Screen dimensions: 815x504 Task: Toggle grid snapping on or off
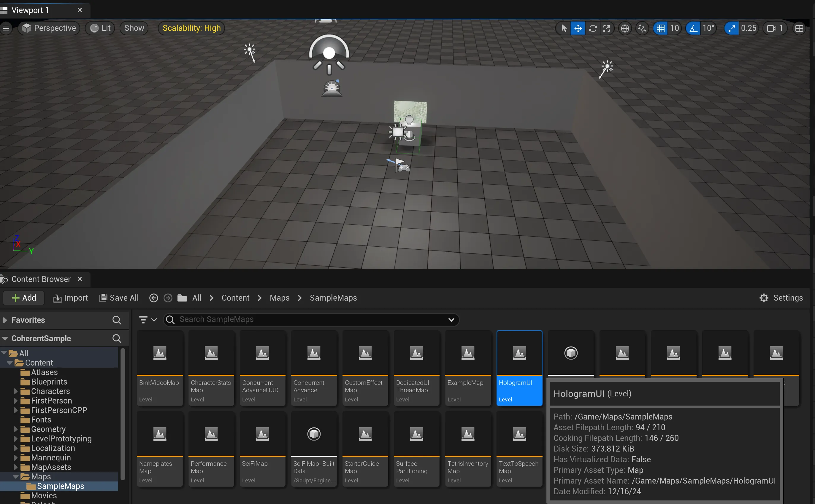[x=661, y=28]
